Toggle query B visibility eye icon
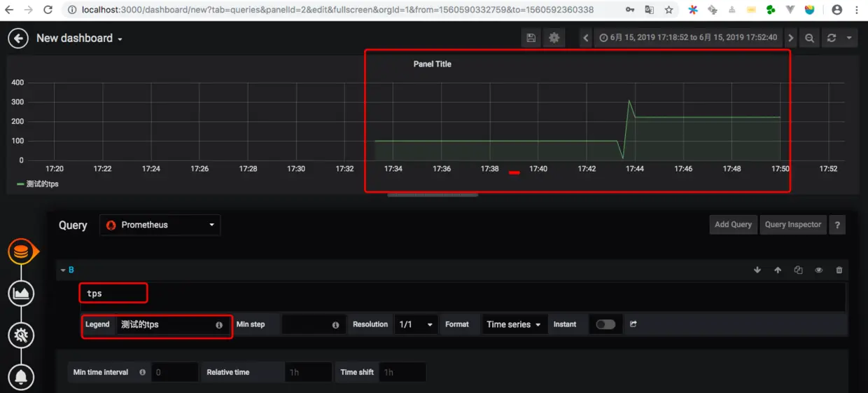This screenshot has height=393, width=868. pyautogui.click(x=818, y=270)
